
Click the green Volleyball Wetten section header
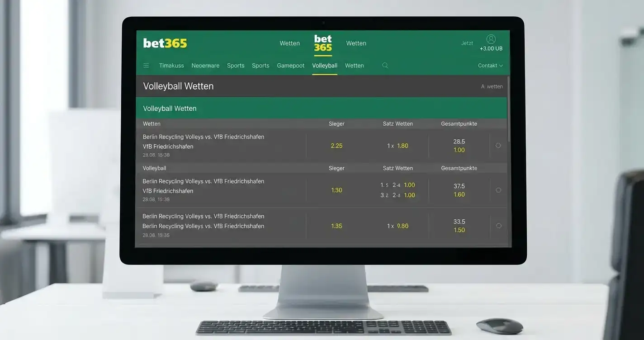[x=322, y=109]
